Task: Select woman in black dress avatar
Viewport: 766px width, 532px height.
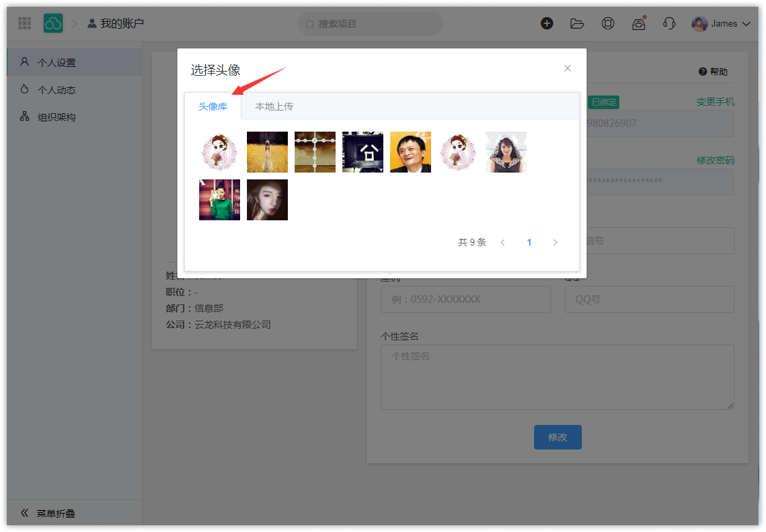Action: pyautogui.click(x=506, y=152)
